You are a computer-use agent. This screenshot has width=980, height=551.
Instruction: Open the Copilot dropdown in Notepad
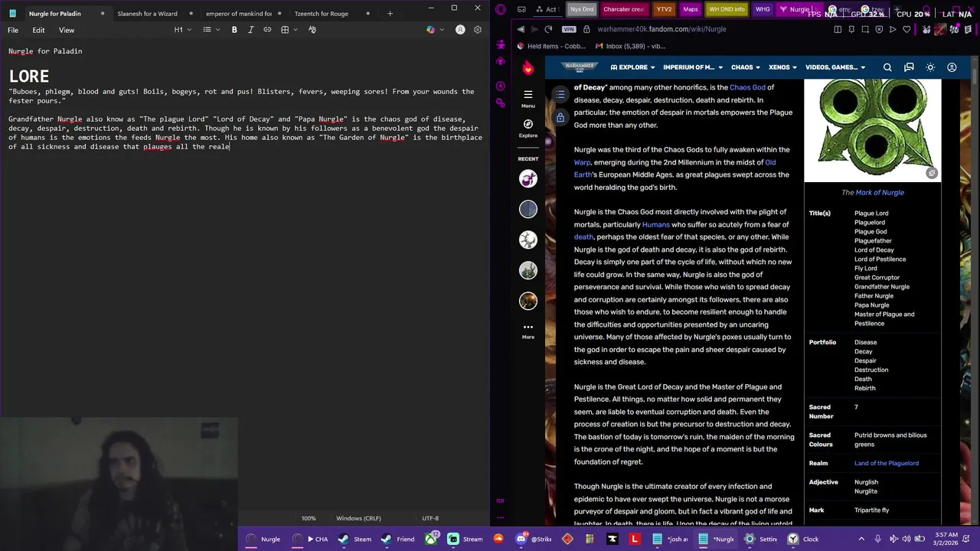434,30
